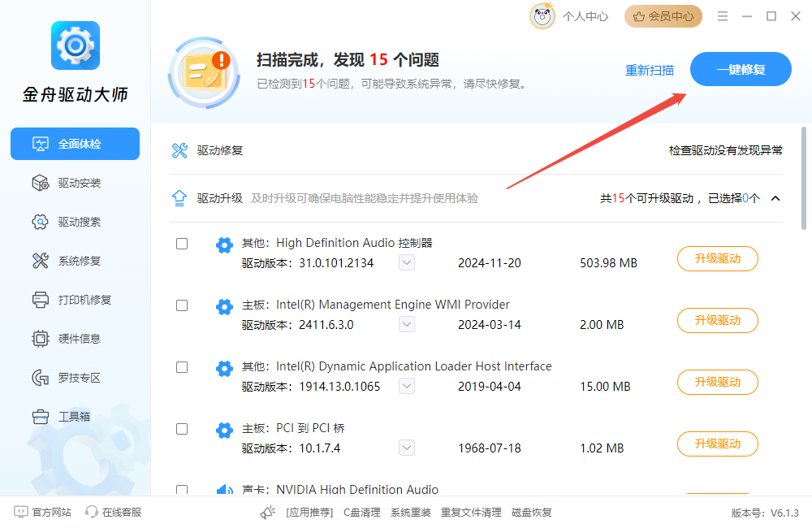The height and width of the screenshot is (528, 812).
Task: Click the 系统修复 tools icon
Action: click(x=41, y=261)
